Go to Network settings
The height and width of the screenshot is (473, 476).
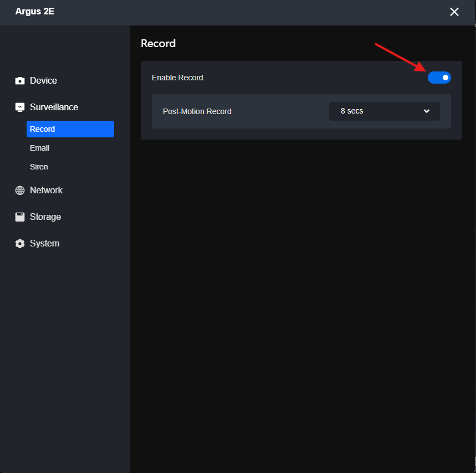pyautogui.click(x=46, y=190)
